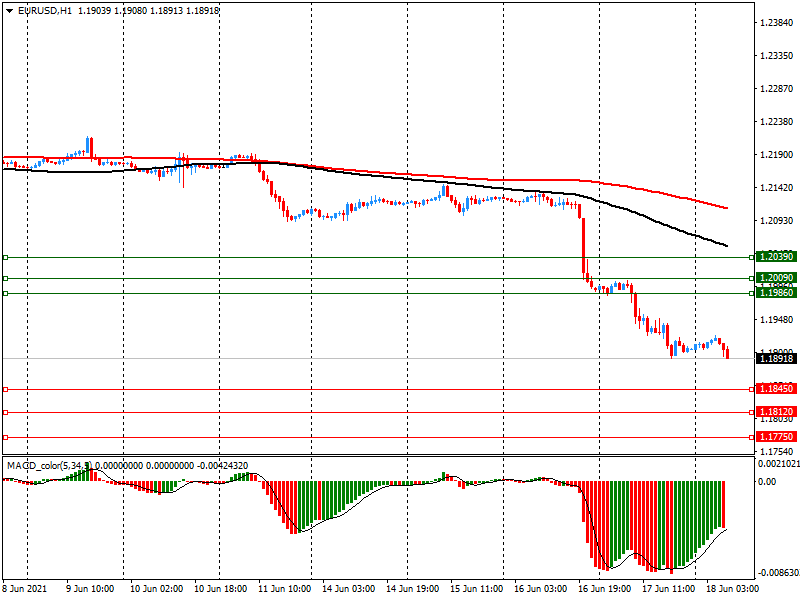The width and height of the screenshot is (800, 600).
Task: Click the 1.19480 price axis value
Action: pyautogui.click(x=777, y=320)
